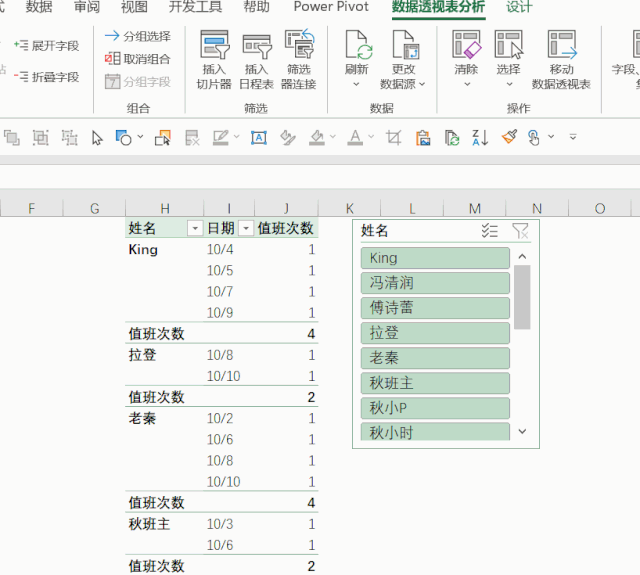Click the touch mode hand icon
The image size is (640, 575).
[533, 138]
